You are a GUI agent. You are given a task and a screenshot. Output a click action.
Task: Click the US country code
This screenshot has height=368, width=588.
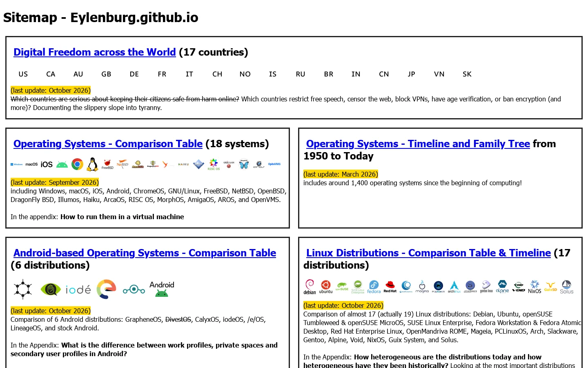(x=23, y=74)
